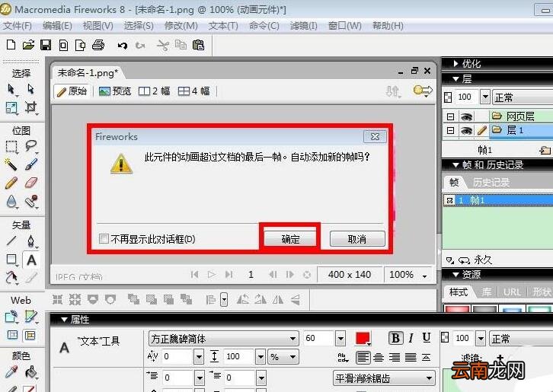
Task: Click the 4 幅 view button
Action: (193, 91)
